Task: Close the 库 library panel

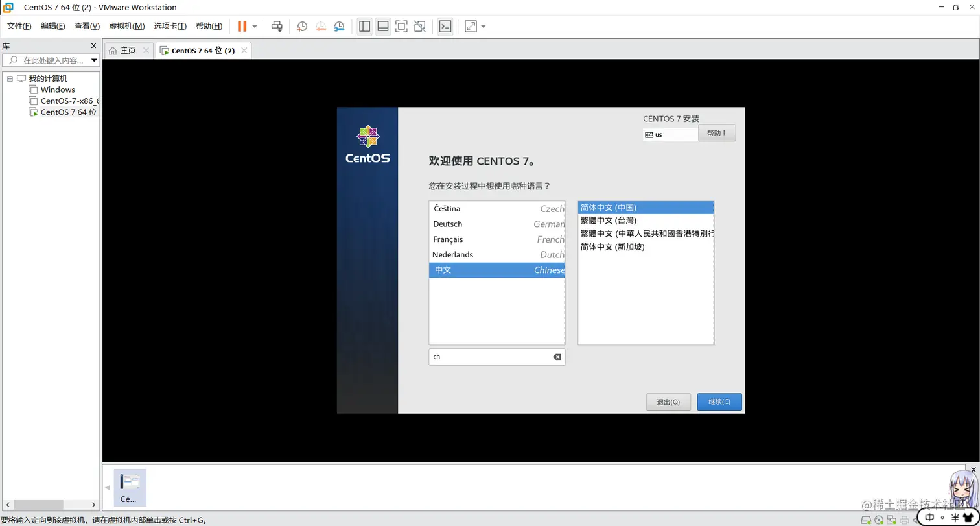Action: [93, 46]
